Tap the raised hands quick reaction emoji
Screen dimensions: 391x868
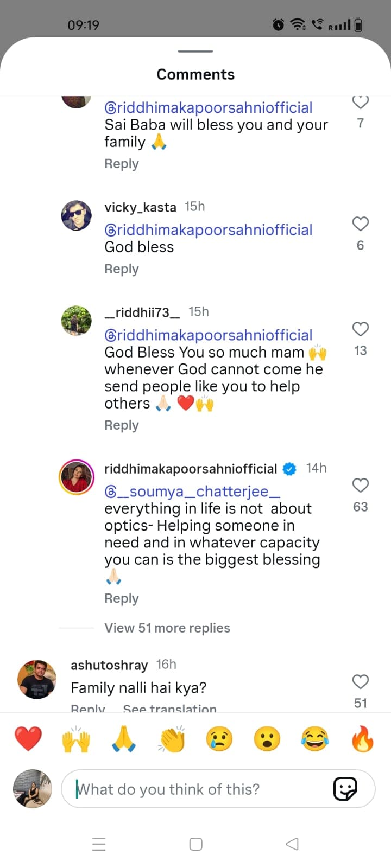pyautogui.click(x=76, y=739)
